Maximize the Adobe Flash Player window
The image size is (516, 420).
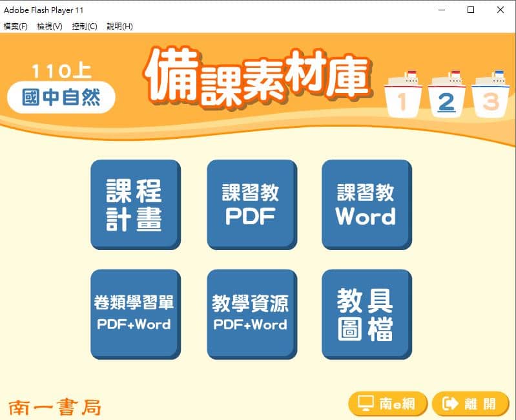[x=471, y=10]
